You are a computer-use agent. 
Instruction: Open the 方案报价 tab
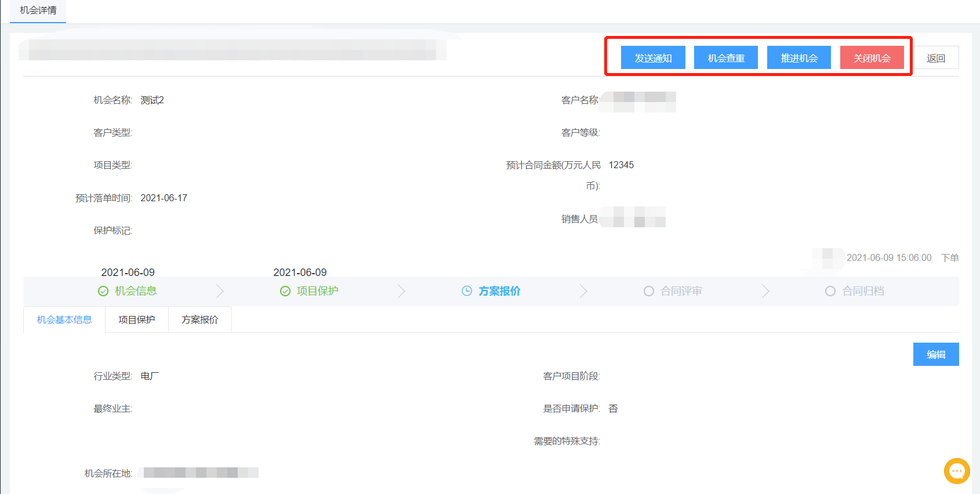tap(200, 319)
